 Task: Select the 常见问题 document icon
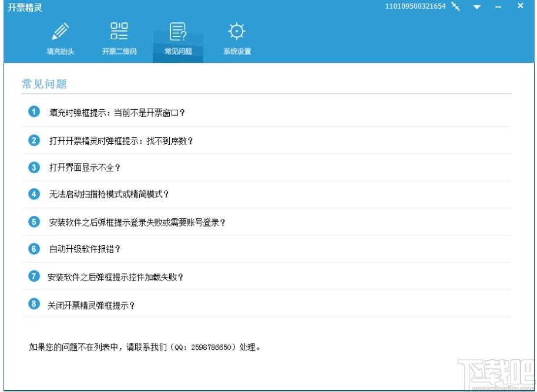pos(178,32)
